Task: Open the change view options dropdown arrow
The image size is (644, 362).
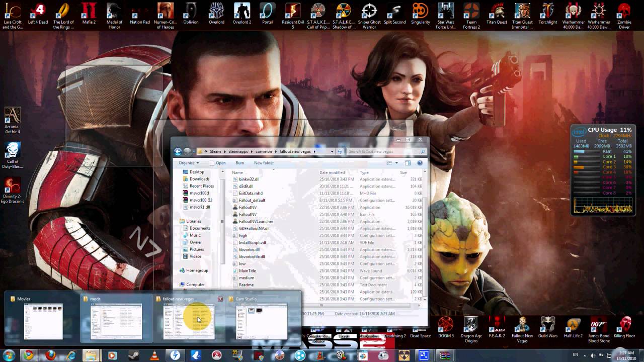Action: (396, 163)
